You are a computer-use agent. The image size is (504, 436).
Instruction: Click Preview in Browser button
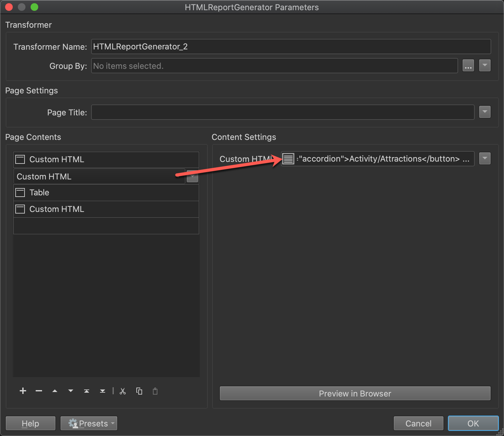pos(355,394)
